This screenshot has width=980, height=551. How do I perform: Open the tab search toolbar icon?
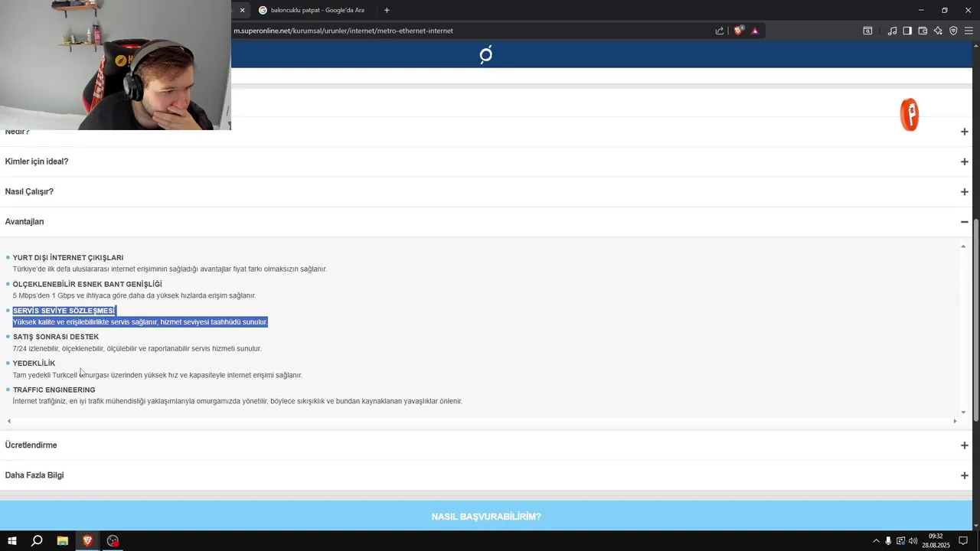[x=867, y=31]
